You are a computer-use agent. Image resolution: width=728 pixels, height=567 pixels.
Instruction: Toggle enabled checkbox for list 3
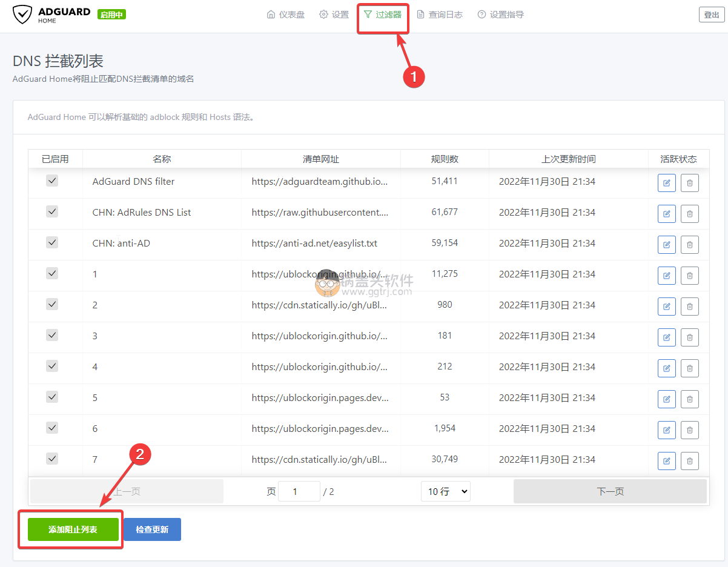[x=52, y=335]
